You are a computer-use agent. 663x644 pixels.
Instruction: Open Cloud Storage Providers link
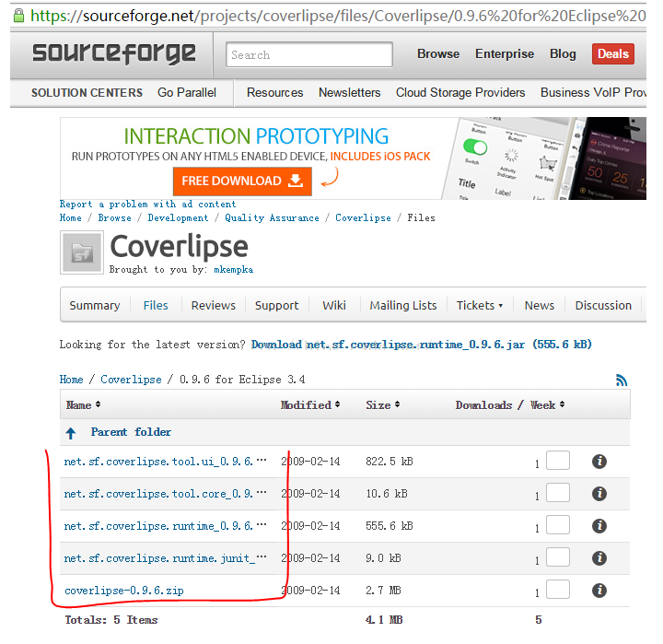point(460,93)
